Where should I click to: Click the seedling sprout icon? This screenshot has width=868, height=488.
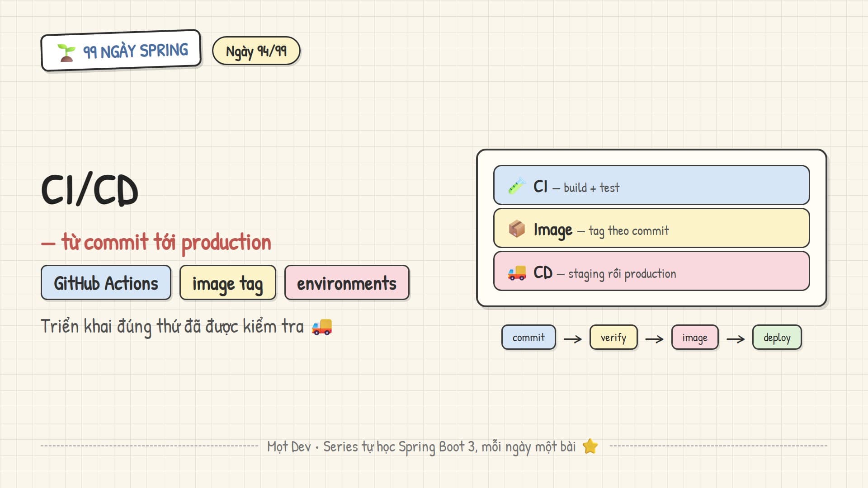point(66,53)
